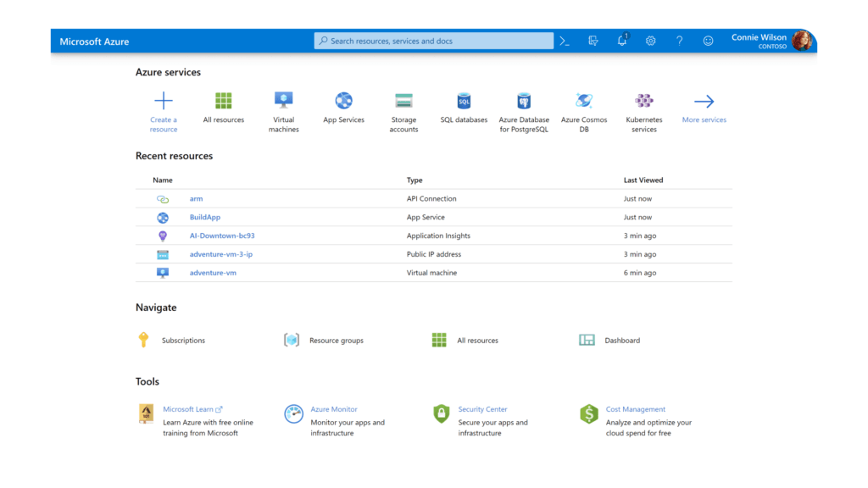Sort by the Name column header

(x=163, y=180)
